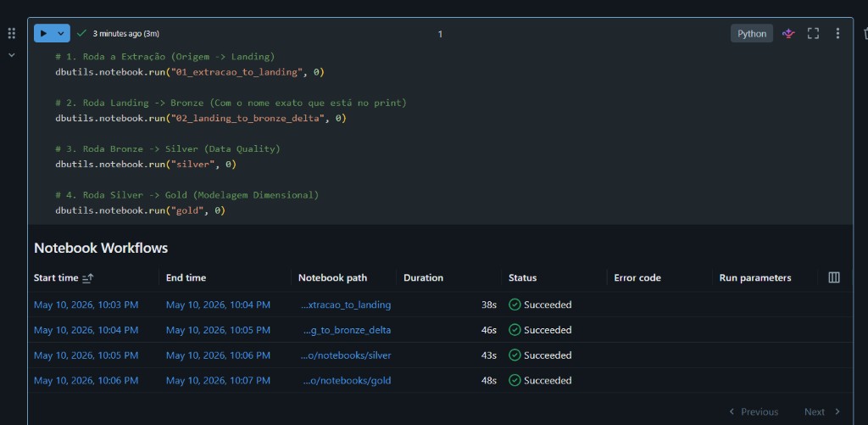Image resolution: width=868 pixels, height=425 pixels.
Task: Click the Status column header
Action: click(522, 277)
